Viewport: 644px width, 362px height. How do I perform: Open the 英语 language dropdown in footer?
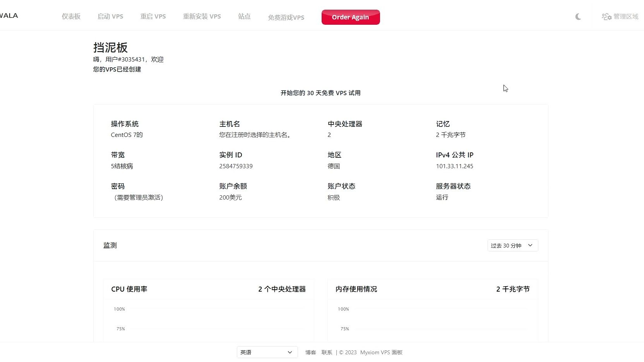(x=267, y=352)
